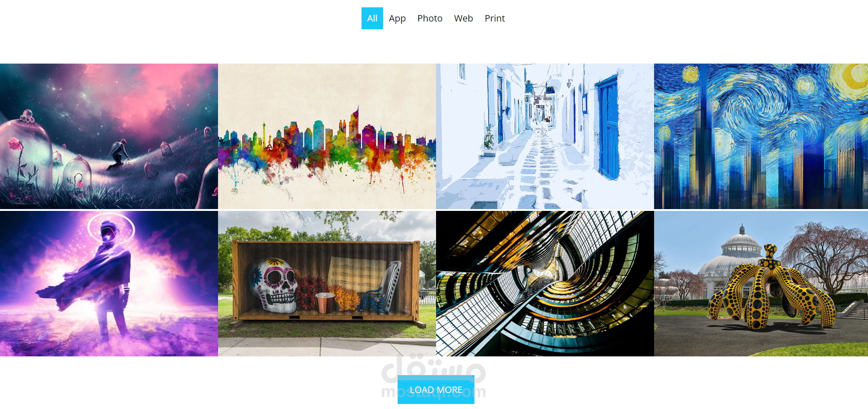Image resolution: width=868 pixels, height=409 pixels.
Task: Open the pink galaxy rose dome artwork
Action: tap(109, 136)
